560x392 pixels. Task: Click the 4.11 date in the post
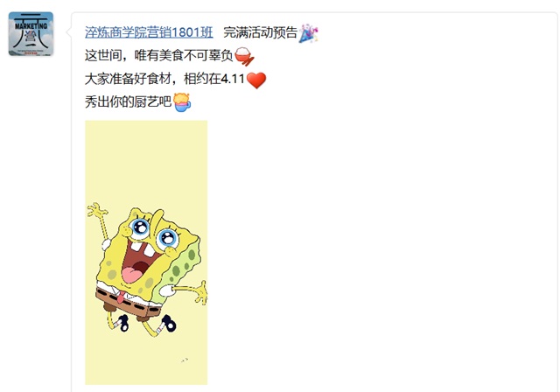coord(233,79)
